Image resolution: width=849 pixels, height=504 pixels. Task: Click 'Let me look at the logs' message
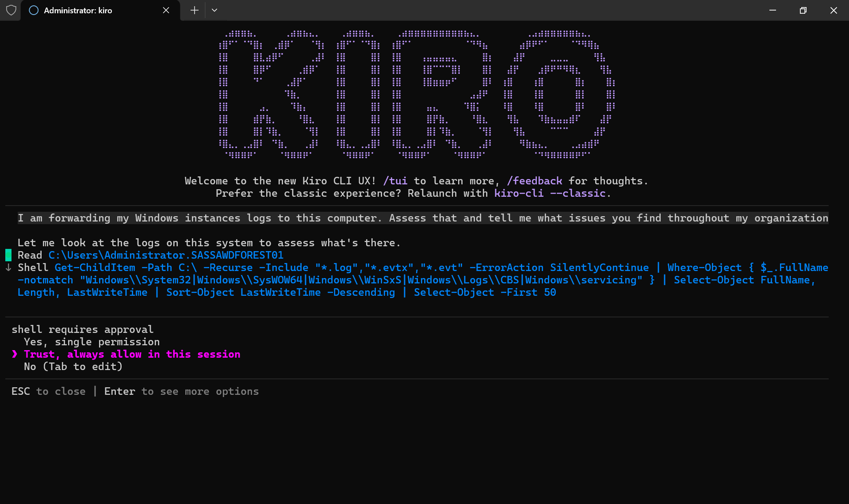pos(209,243)
